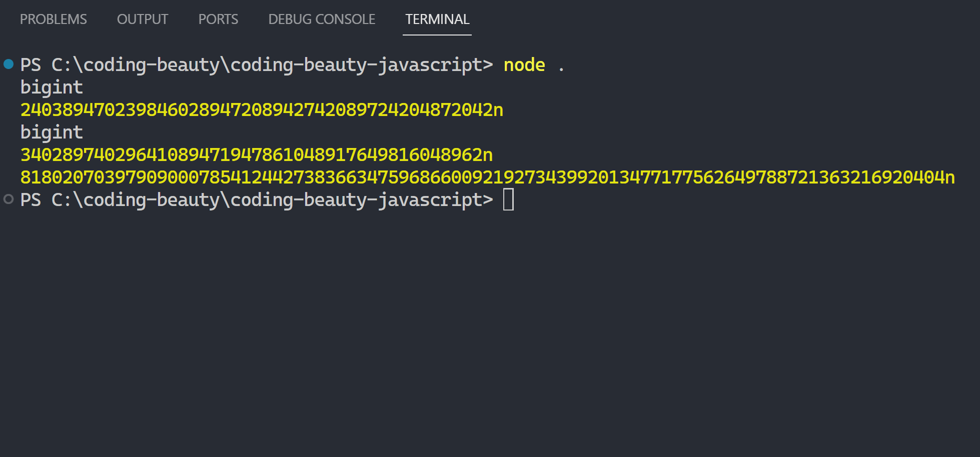Click the path in the first prompt line
The image size is (980, 457).
point(272,65)
